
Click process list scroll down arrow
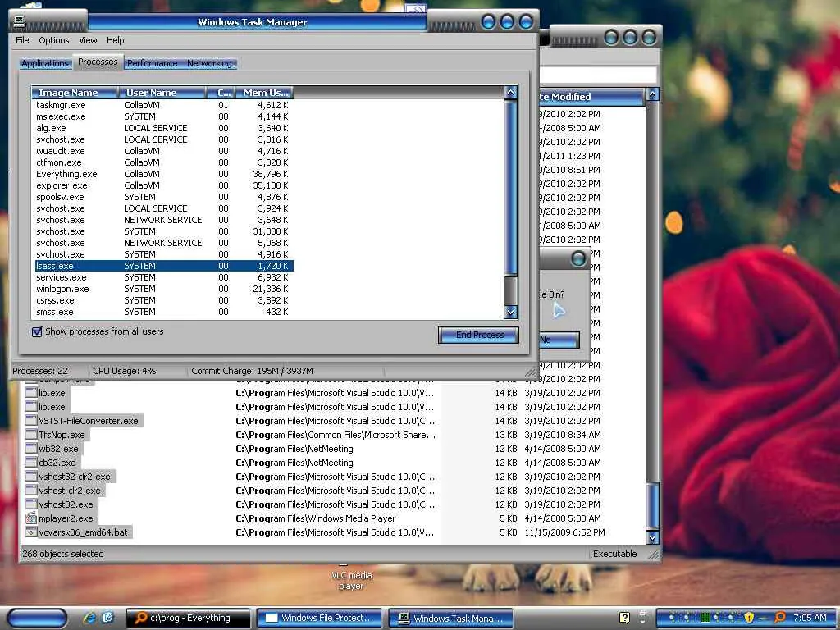pyautogui.click(x=511, y=312)
